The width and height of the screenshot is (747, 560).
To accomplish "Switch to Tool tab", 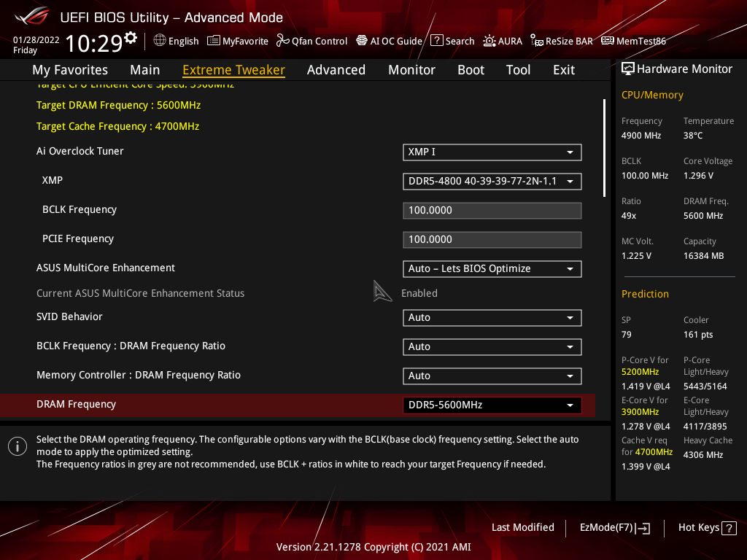I will (519, 70).
